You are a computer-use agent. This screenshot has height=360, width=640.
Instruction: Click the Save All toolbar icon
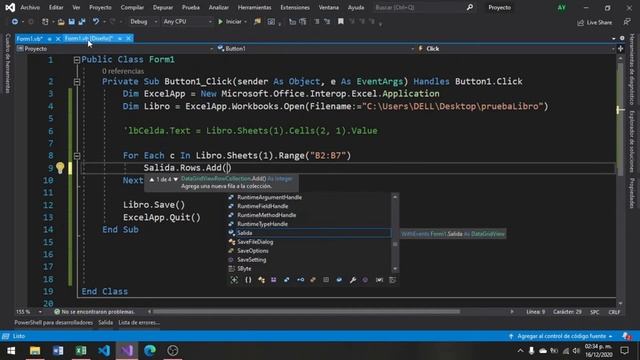82,22
